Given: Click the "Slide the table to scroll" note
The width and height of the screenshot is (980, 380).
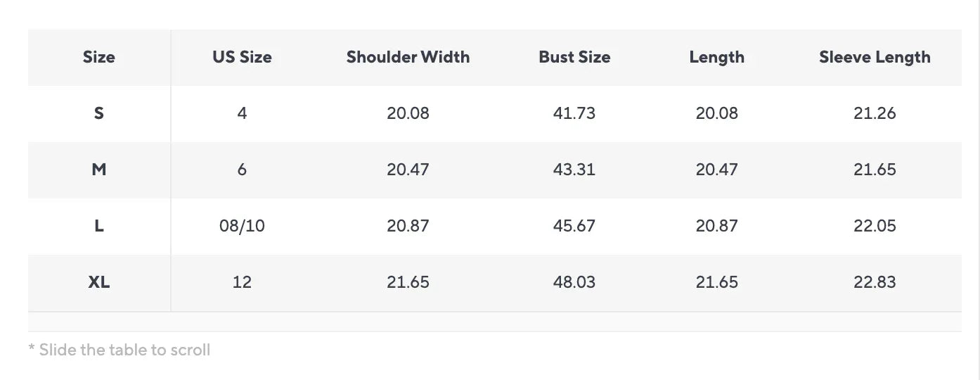Looking at the screenshot, I should (120, 350).
